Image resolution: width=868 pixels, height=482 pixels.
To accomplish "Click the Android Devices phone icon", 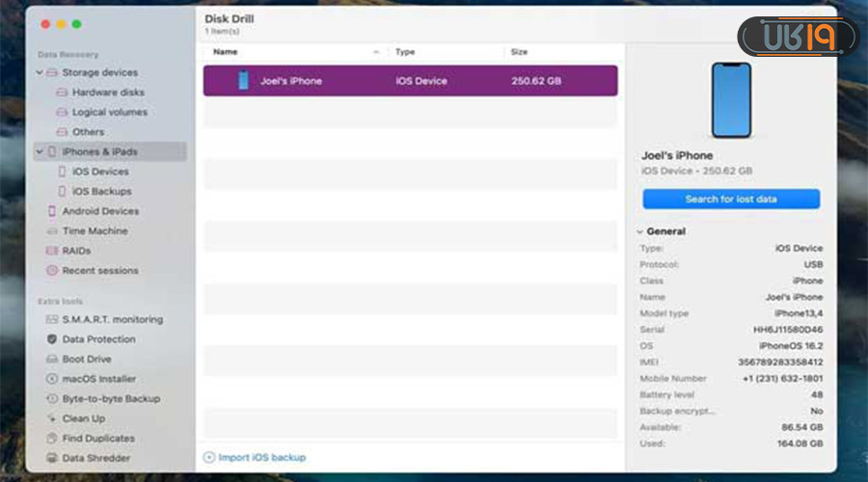I will click(53, 211).
